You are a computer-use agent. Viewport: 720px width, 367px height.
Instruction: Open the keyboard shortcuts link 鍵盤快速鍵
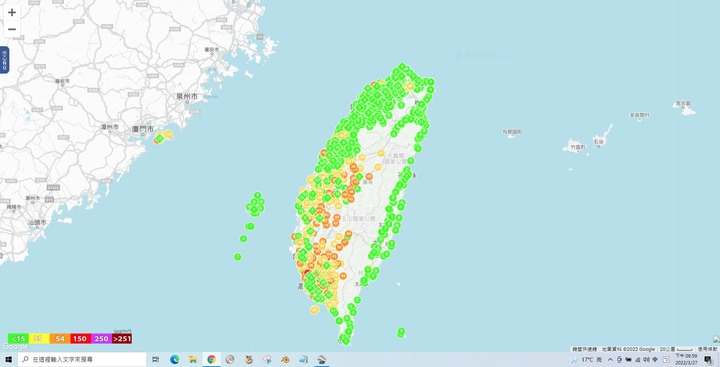point(585,349)
